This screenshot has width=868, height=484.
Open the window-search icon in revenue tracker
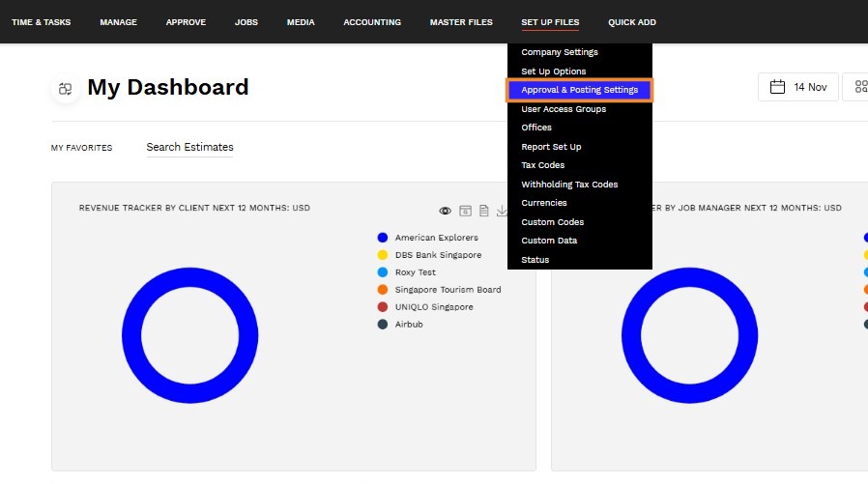(x=466, y=211)
